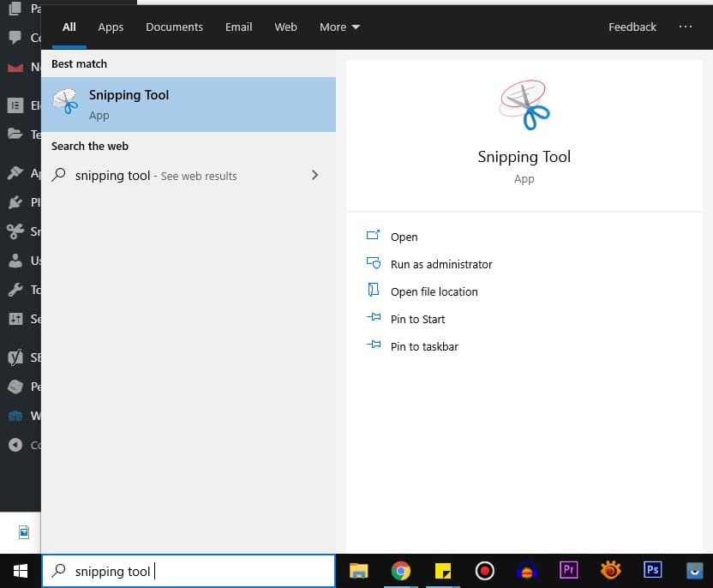Click the Settings sliders icon in WordPress sidebar
713x588 pixels.
point(15,319)
